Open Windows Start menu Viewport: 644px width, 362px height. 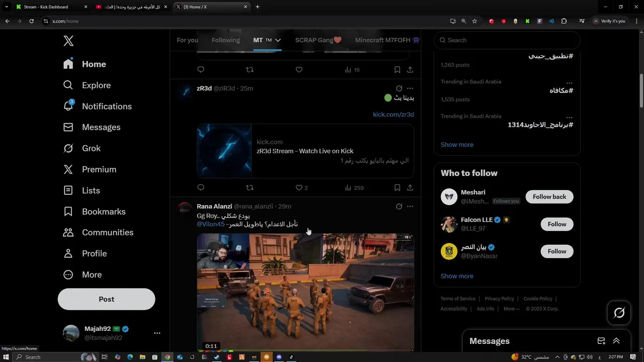7,357
